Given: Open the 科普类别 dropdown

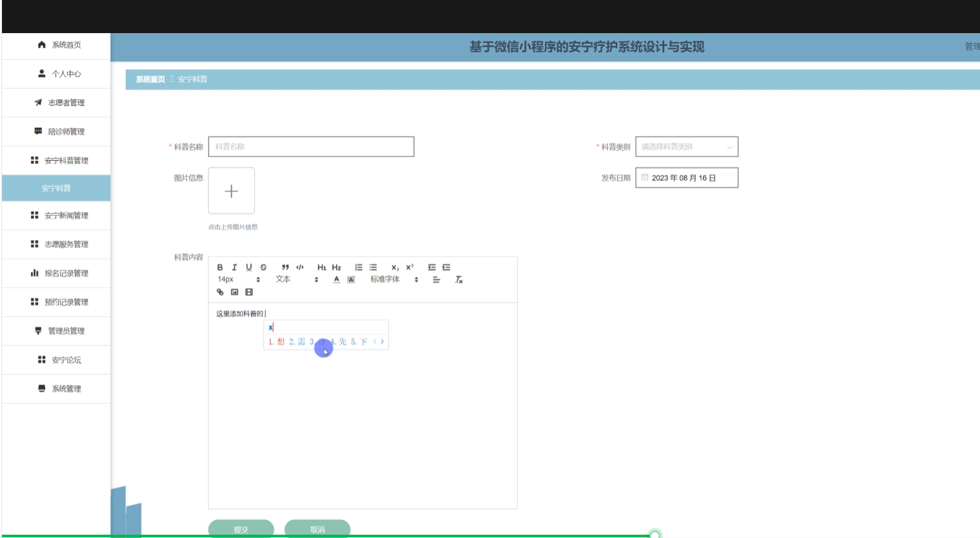Looking at the screenshot, I should [x=687, y=146].
